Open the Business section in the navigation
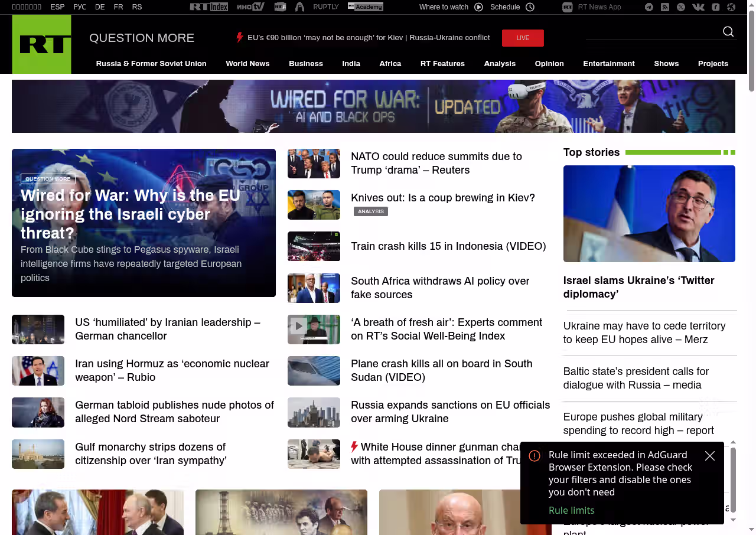 coord(305,64)
